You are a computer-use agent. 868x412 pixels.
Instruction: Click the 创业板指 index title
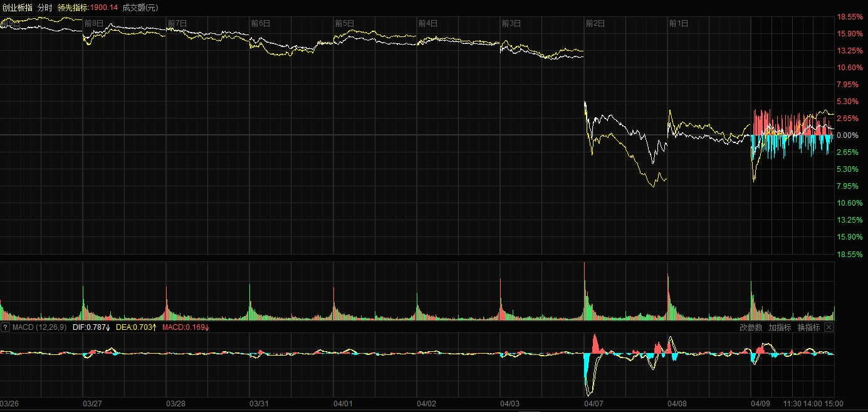pyautogui.click(x=17, y=8)
